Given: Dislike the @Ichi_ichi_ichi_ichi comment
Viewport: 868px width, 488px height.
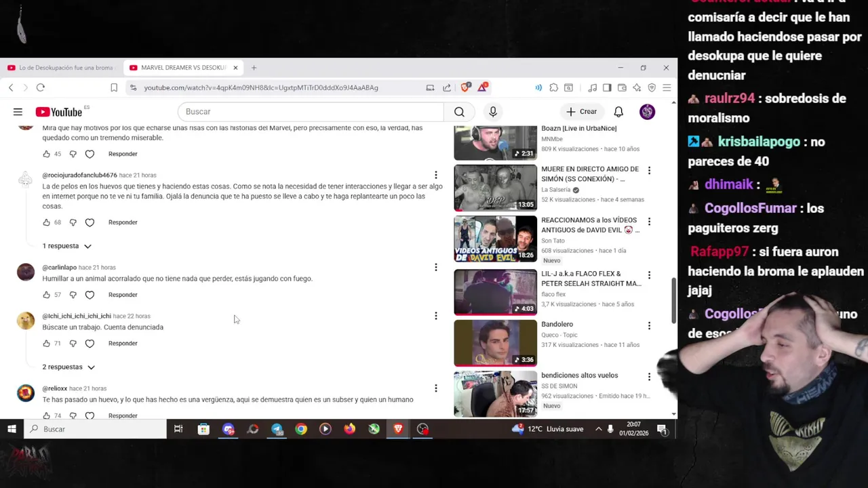Looking at the screenshot, I should point(73,344).
